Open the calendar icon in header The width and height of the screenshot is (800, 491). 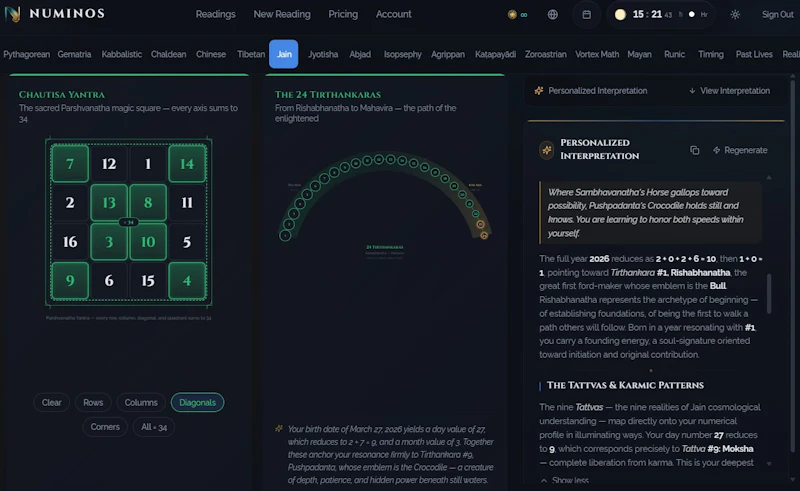coord(587,15)
